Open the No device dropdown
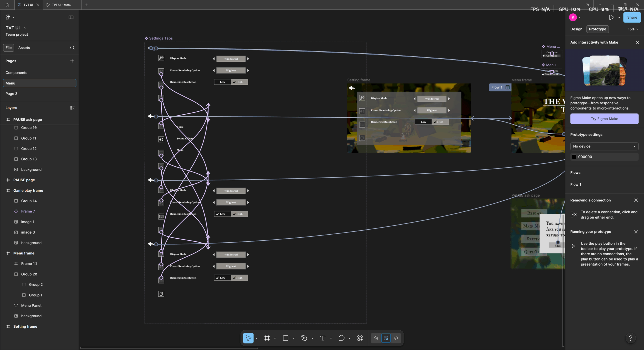Image resolution: width=644 pixels, height=350 pixels. click(604, 146)
